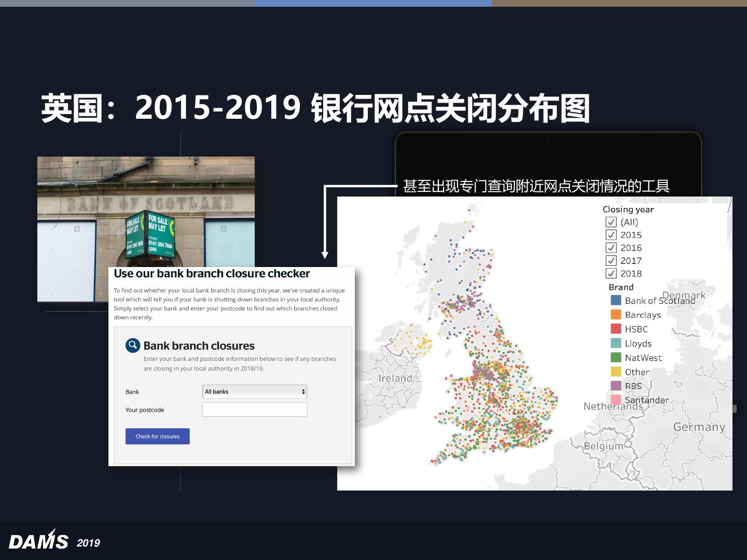Toggle the 2016 closing year checkbox

pyautogui.click(x=611, y=248)
